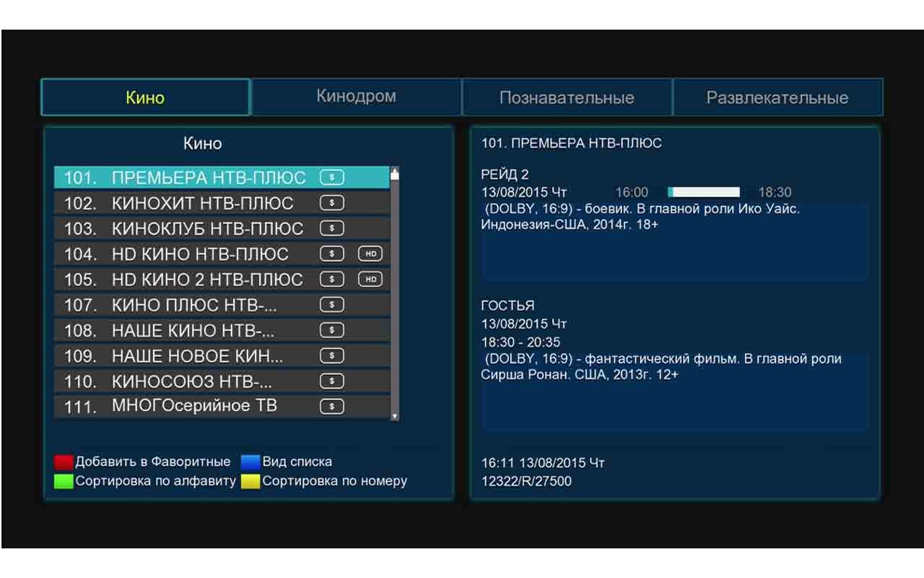Select channel 104 HD КИНО НТВ-ПЛЮС
Viewport: 924px width, 578px height.
(x=222, y=254)
